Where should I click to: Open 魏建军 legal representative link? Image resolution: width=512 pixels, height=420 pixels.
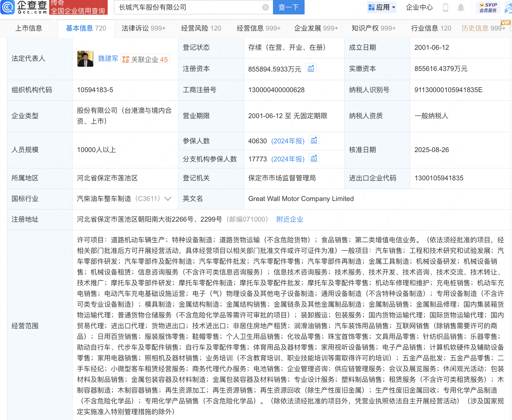pyautogui.click(x=108, y=59)
